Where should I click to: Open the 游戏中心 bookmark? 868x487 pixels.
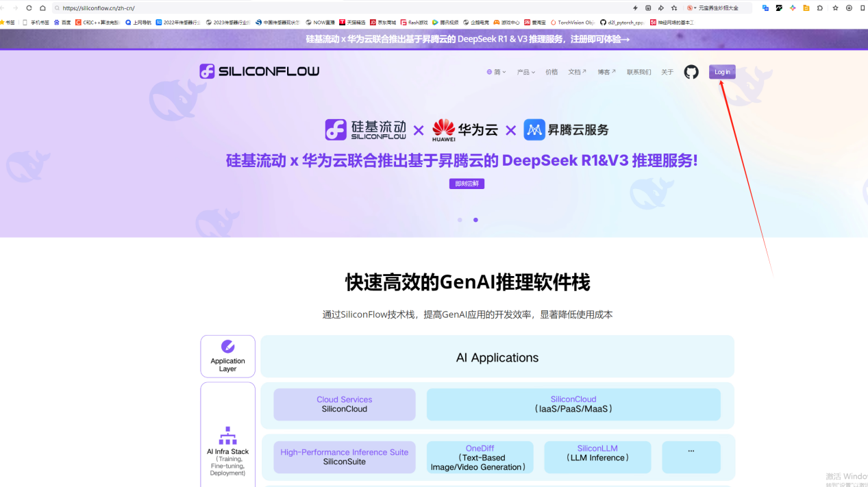(506, 22)
